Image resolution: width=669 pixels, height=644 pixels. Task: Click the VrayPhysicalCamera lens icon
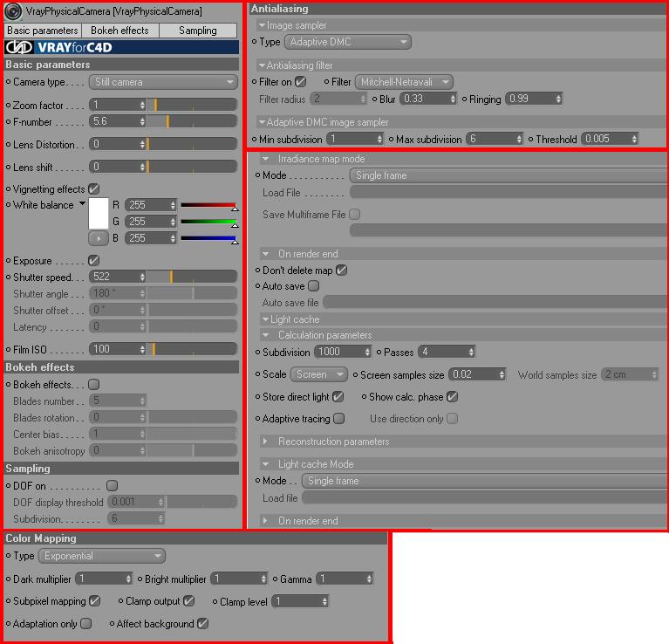coord(13,11)
